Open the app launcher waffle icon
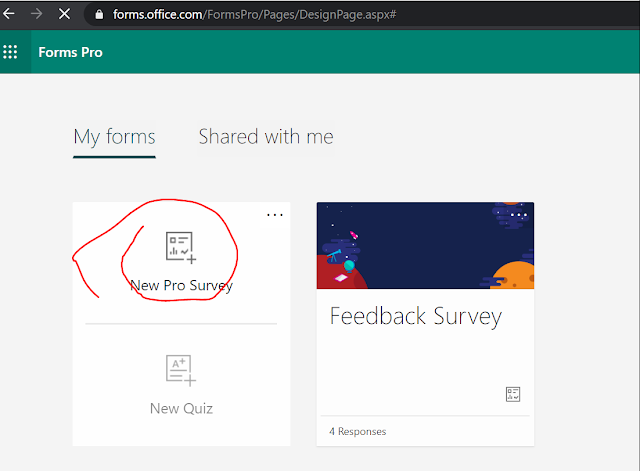Viewport: 640px width, 471px height. 10,52
